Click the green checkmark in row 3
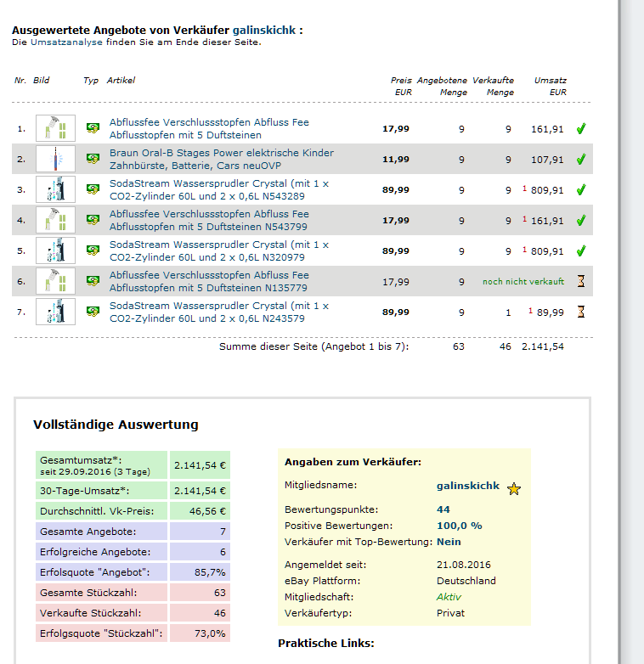 (581, 189)
